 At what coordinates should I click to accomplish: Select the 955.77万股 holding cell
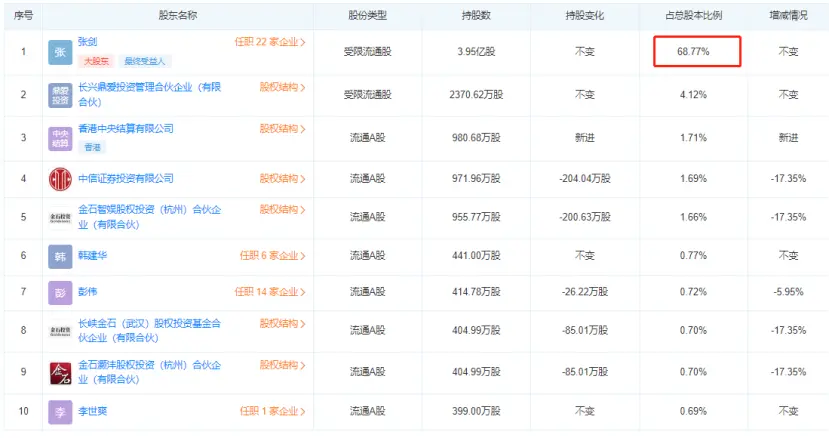pyautogui.click(x=476, y=217)
